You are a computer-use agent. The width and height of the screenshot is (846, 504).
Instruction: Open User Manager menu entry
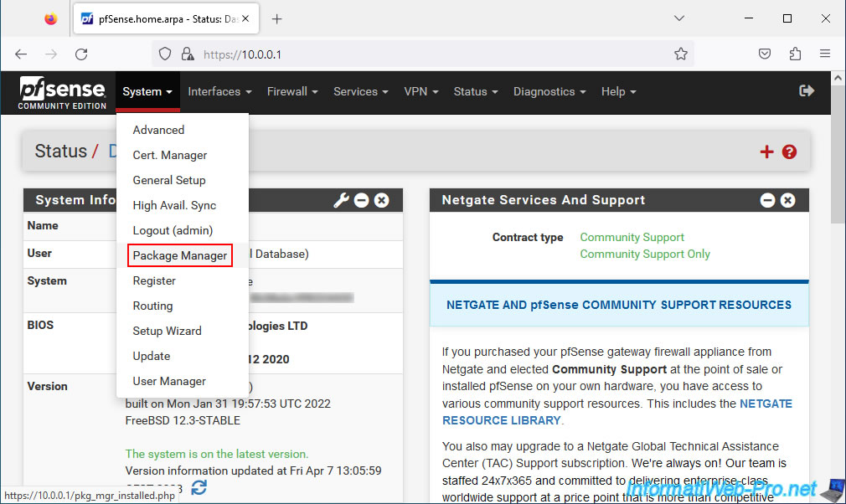point(169,381)
